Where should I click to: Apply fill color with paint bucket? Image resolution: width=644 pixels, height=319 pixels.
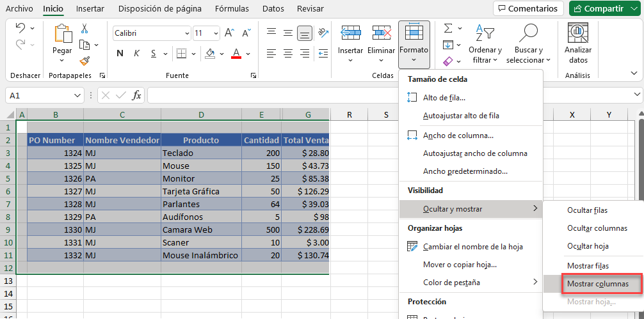point(210,53)
